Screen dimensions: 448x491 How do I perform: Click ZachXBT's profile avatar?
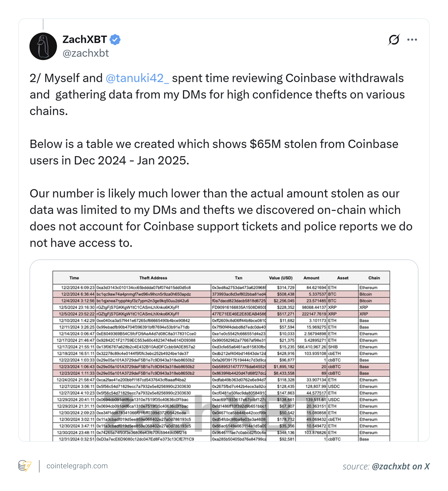(43, 46)
